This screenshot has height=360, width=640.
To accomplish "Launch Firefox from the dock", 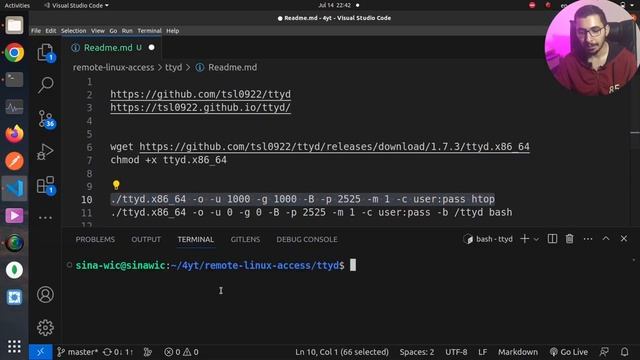I will [14, 134].
